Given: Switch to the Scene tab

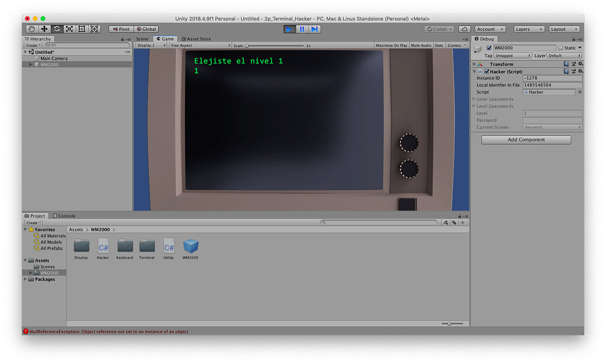Looking at the screenshot, I should [142, 38].
